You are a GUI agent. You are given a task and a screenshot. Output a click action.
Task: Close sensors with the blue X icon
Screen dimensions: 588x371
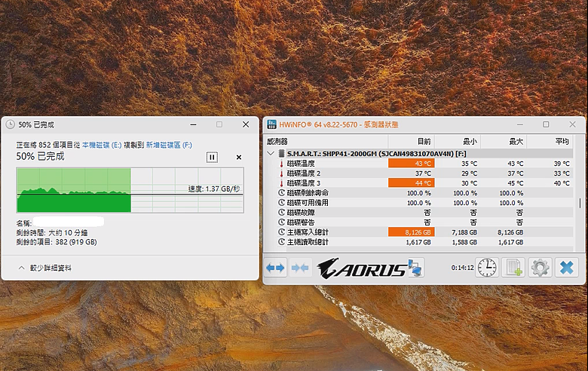click(567, 268)
